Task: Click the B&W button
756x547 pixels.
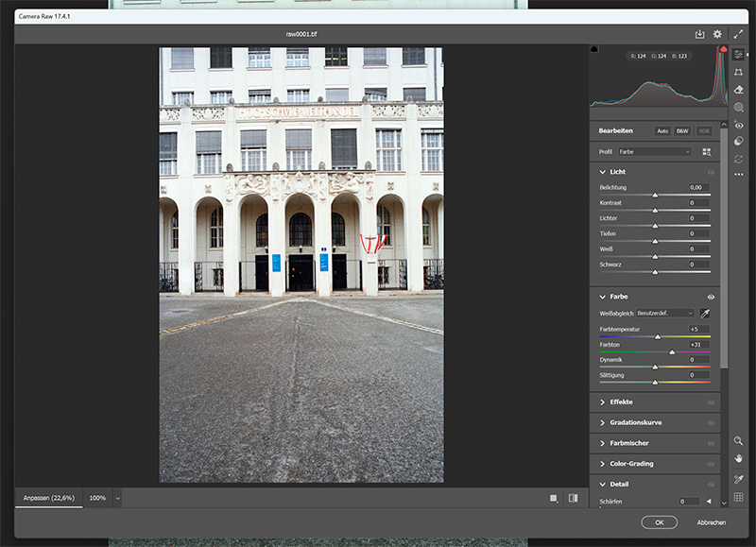Action: tap(682, 131)
